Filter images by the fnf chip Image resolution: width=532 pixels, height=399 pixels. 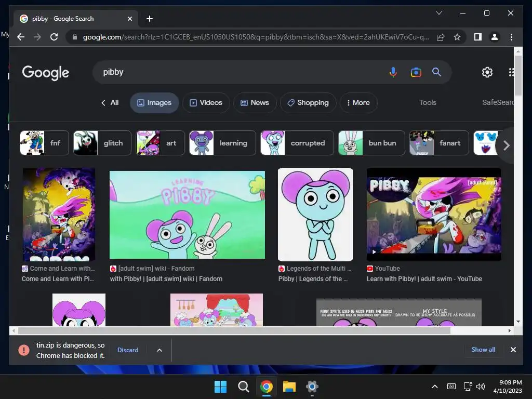45,143
